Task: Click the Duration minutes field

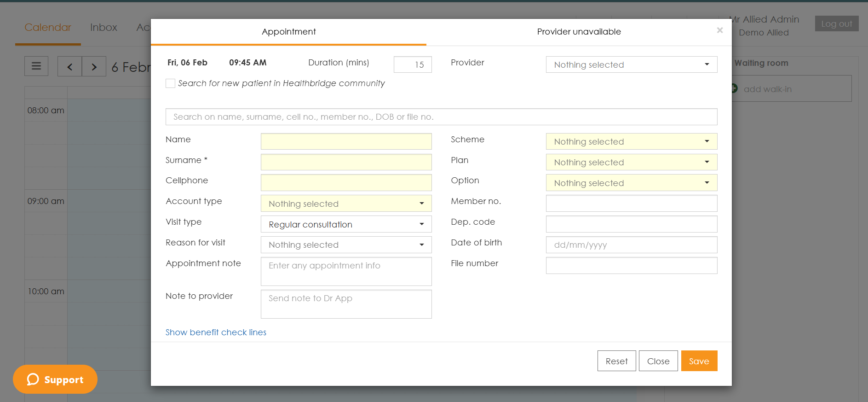Action: pyautogui.click(x=413, y=64)
